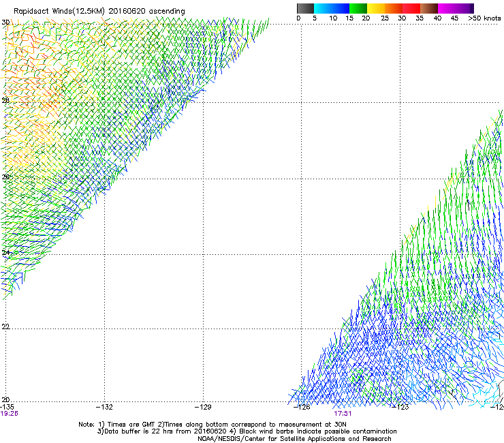Click the legend label '25'
504x443 pixels.
(385, 18)
